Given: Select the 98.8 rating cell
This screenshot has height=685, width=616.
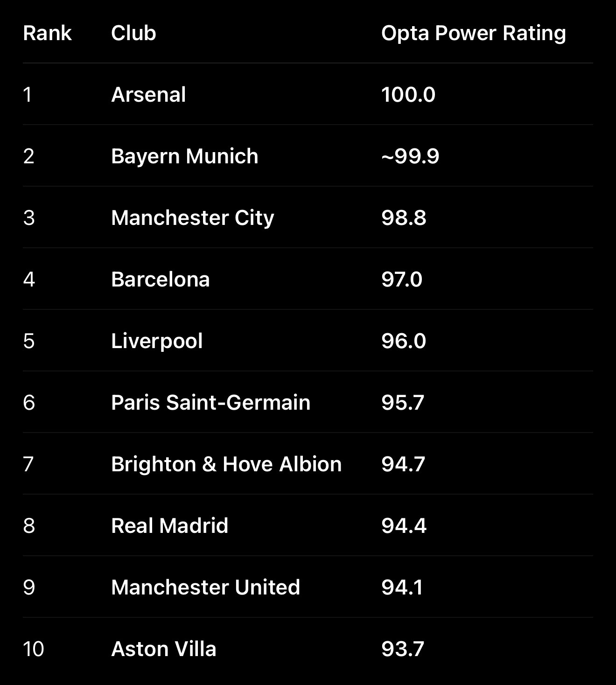Looking at the screenshot, I should (x=404, y=218).
